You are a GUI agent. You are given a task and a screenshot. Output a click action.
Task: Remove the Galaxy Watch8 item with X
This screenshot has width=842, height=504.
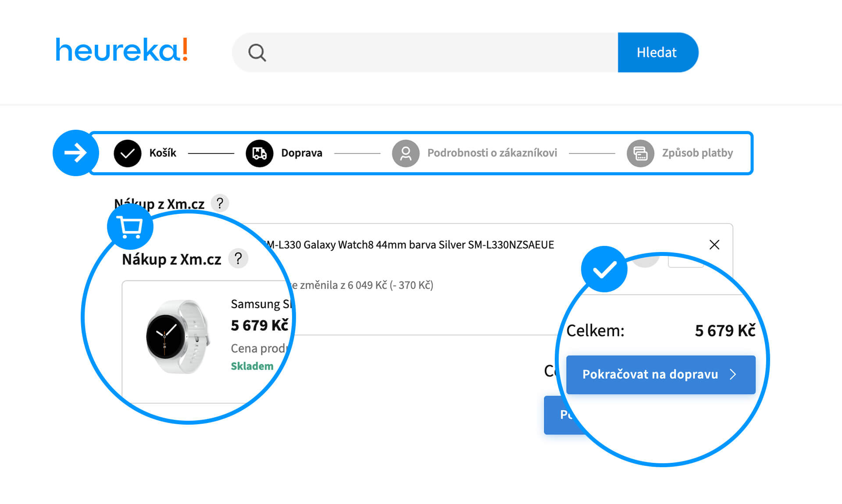click(x=714, y=245)
